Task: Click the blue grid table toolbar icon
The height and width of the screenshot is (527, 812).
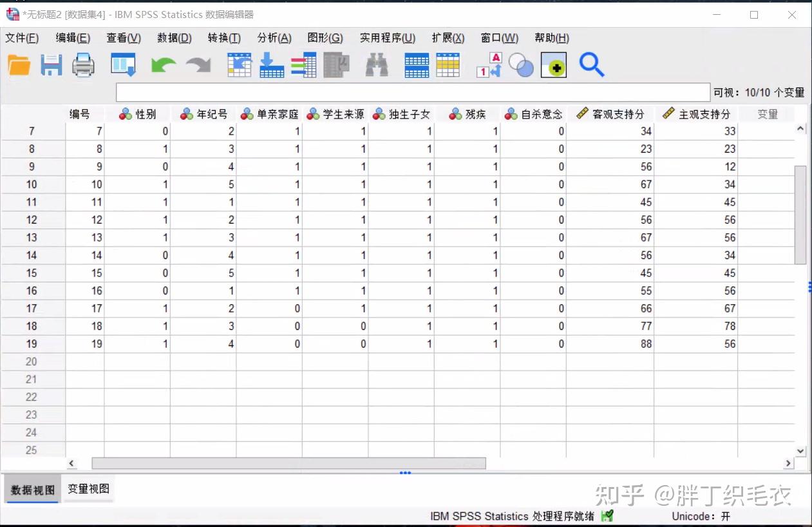Action: pyautogui.click(x=417, y=65)
